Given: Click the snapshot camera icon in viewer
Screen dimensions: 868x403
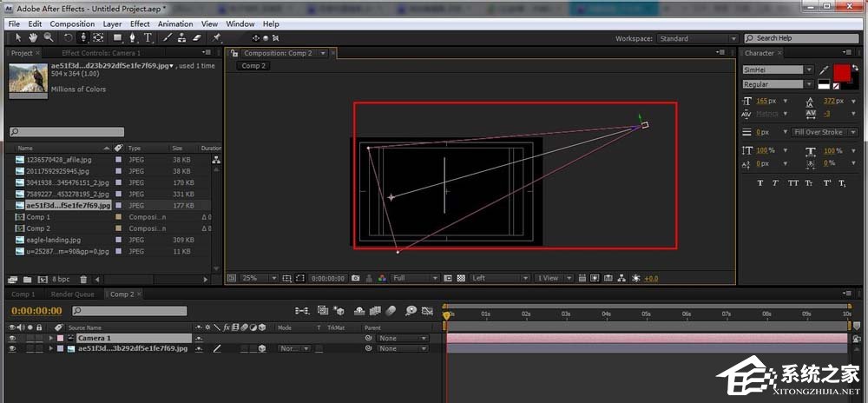Looking at the screenshot, I should [355, 278].
